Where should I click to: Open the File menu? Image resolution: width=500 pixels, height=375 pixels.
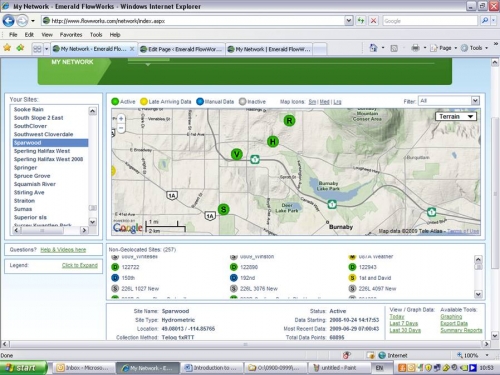coord(13,35)
